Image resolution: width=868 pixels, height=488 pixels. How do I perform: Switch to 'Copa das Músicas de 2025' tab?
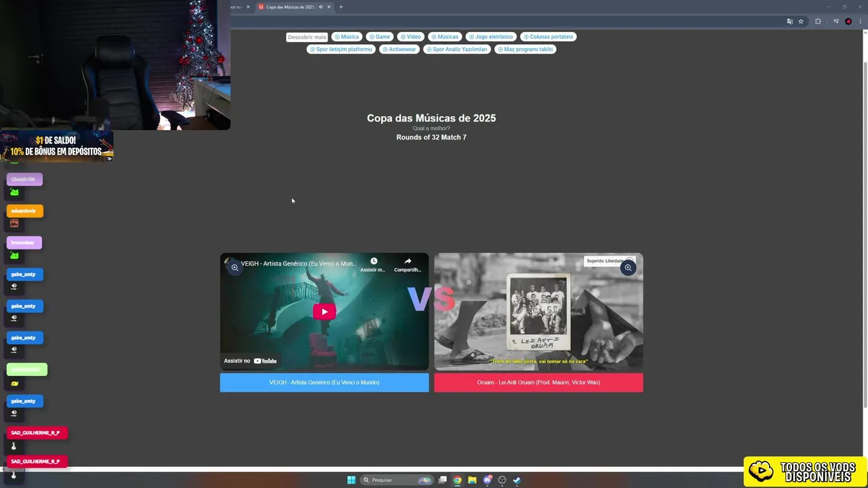[290, 7]
